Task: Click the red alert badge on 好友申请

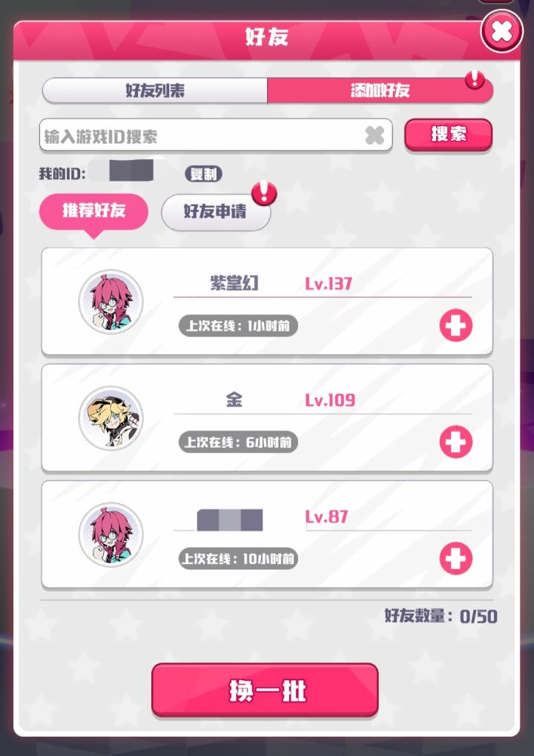Action: pyautogui.click(x=264, y=193)
